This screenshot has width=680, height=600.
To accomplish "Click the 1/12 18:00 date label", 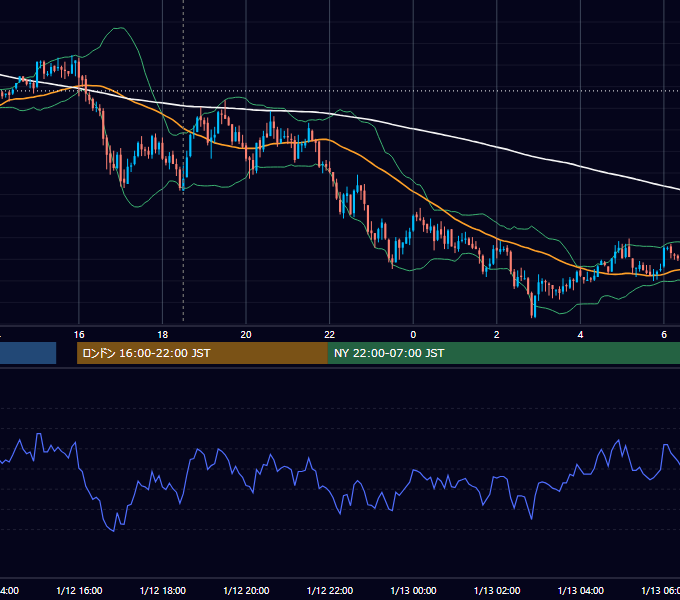I will (x=163, y=590).
